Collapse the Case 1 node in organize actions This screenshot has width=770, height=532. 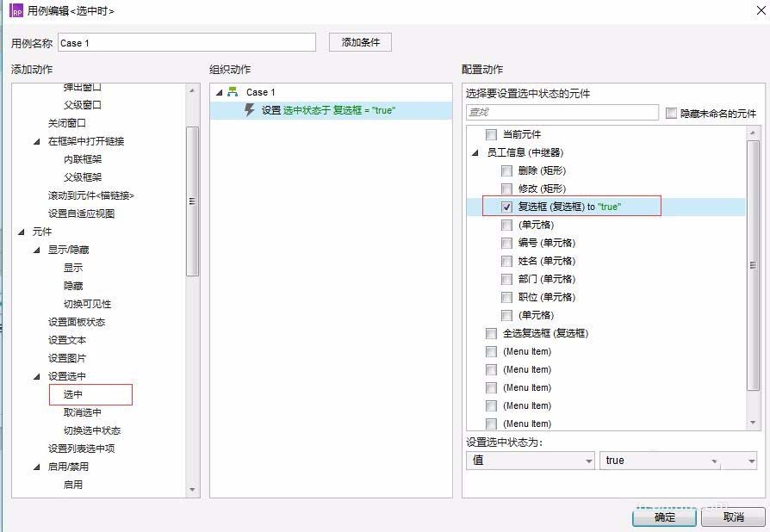[x=219, y=92]
